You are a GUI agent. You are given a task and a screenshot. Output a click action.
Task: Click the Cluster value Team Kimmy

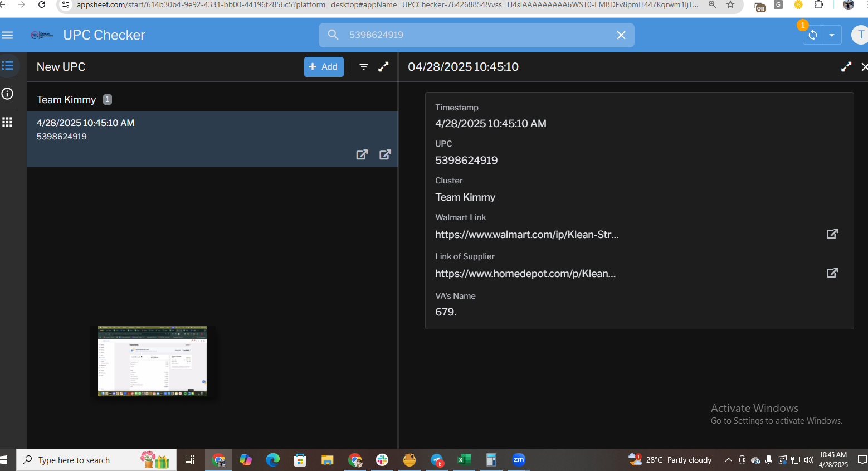tap(465, 197)
